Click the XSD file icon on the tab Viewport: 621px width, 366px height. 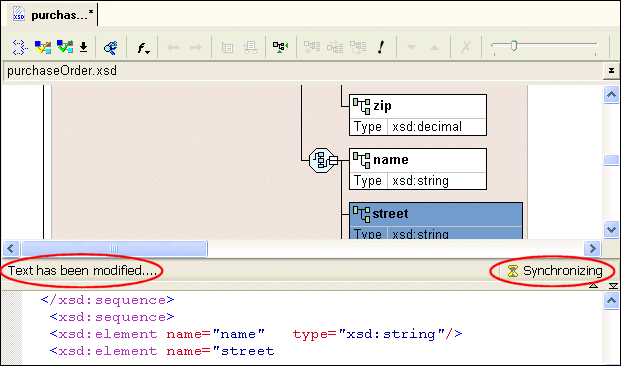click(x=19, y=14)
